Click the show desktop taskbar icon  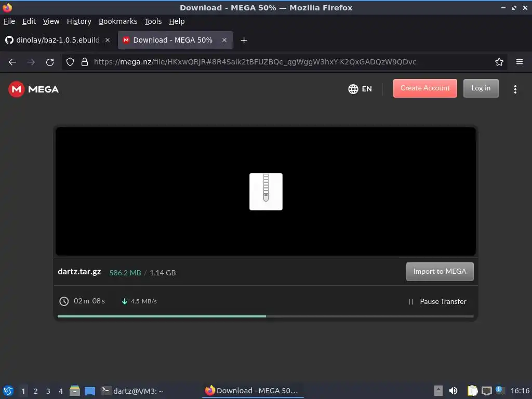tap(90, 391)
